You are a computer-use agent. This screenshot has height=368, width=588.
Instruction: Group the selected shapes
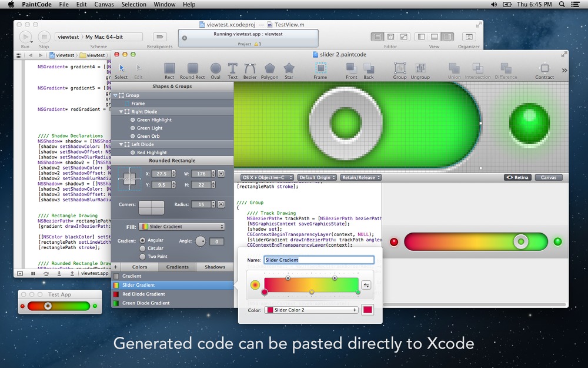400,71
